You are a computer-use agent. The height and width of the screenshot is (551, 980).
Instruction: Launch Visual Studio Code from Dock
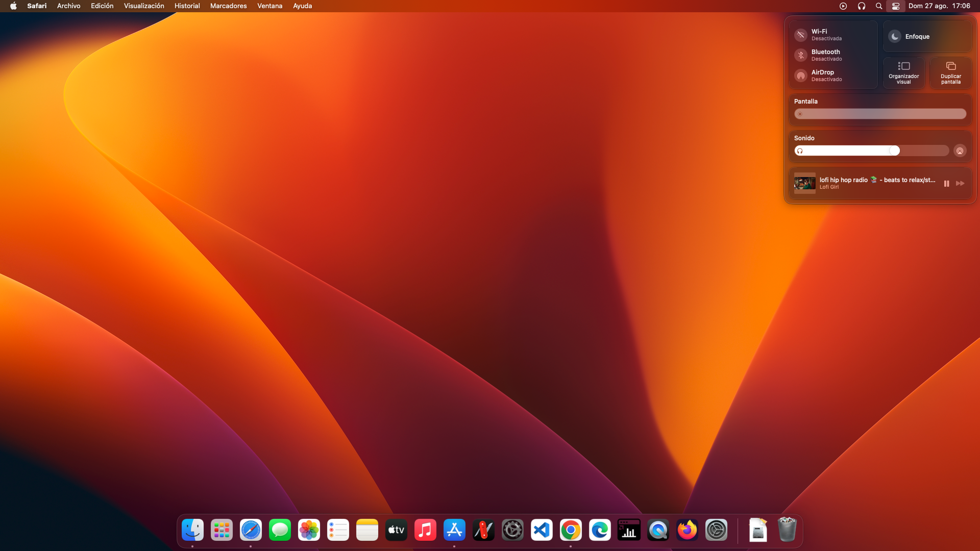tap(542, 530)
